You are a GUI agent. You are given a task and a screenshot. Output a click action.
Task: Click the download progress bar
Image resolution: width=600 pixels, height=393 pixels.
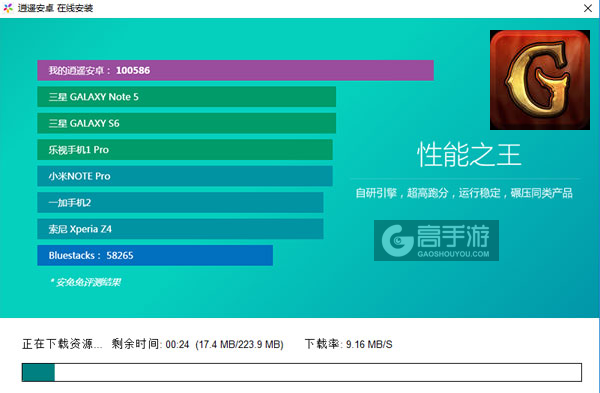point(302,372)
